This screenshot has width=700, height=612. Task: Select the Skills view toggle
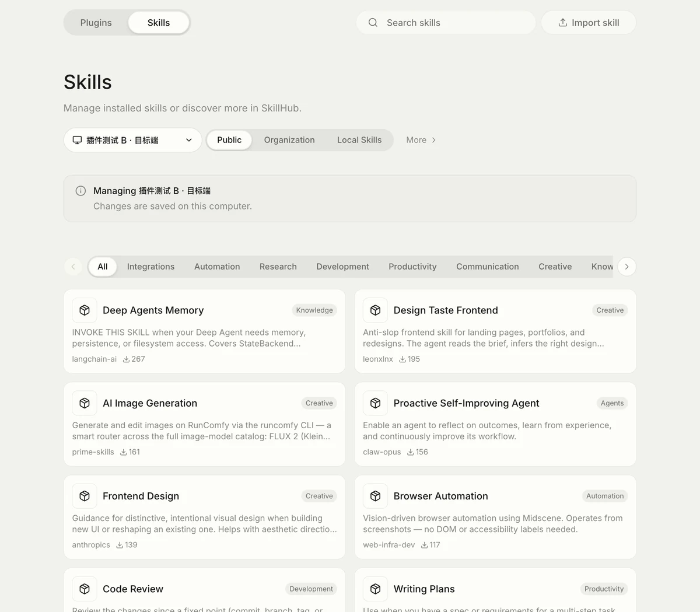[159, 23]
